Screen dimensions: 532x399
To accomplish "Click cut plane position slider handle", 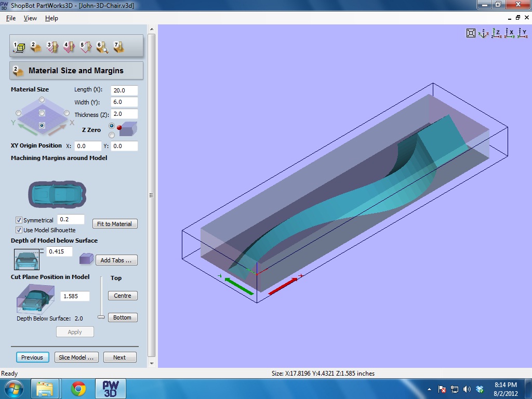I will (x=101, y=317).
